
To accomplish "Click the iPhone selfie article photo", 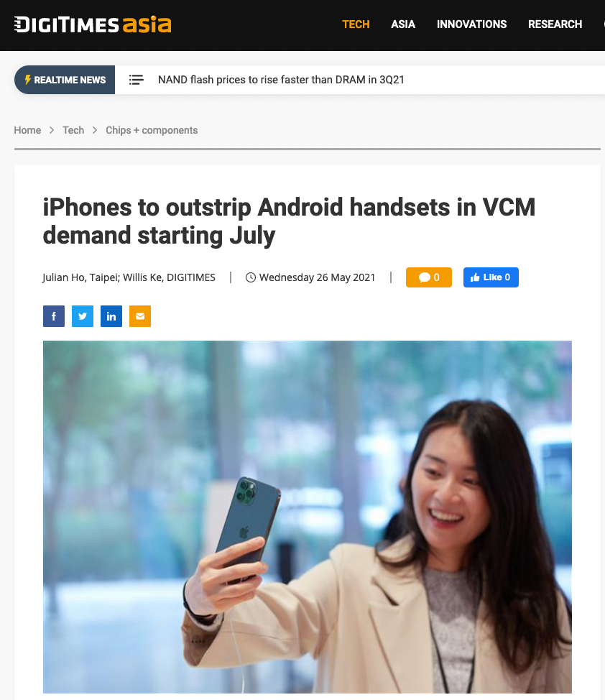I will (308, 517).
